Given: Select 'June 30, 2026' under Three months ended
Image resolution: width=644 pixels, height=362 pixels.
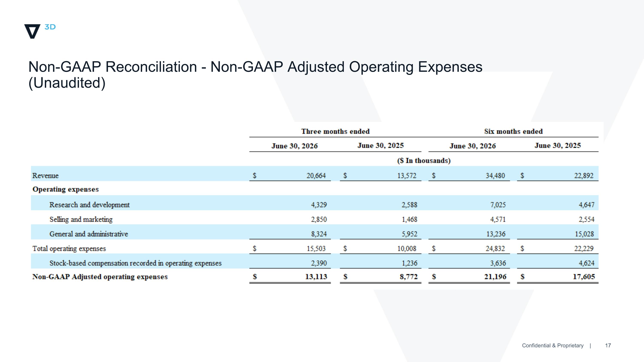Looking at the screenshot, I should click(x=295, y=146).
